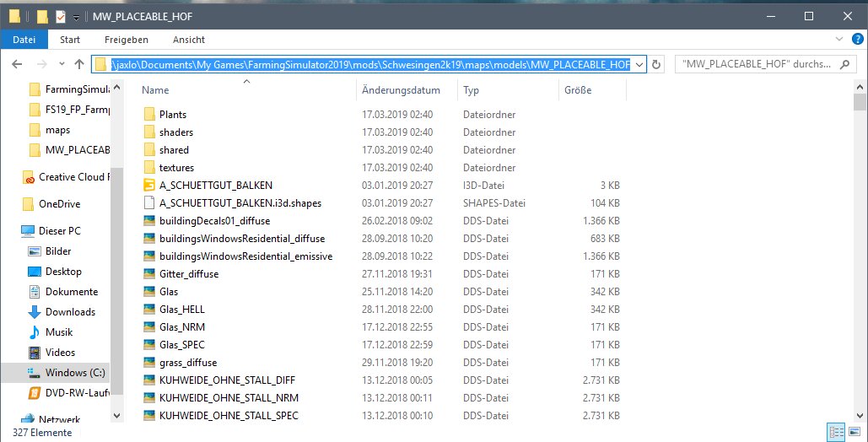Expand the address bar history dropdown
This screenshot has width=868, height=442.
click(639, 65)
